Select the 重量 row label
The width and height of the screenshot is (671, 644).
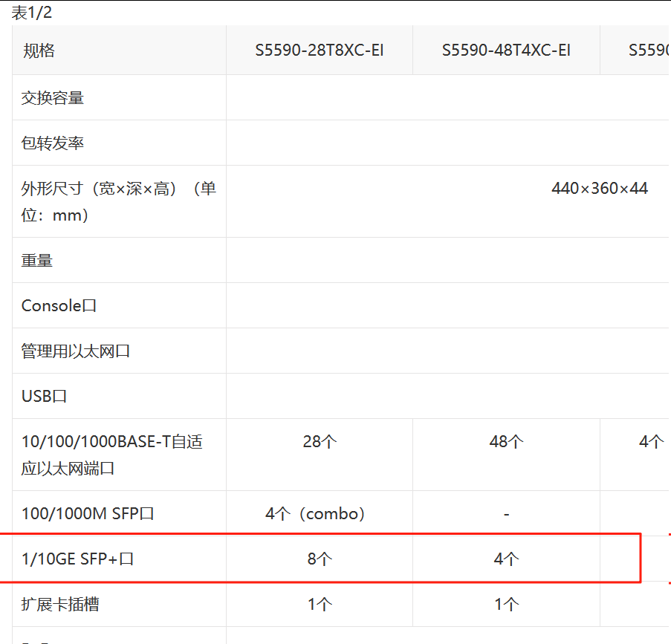[x=37, y=261]
